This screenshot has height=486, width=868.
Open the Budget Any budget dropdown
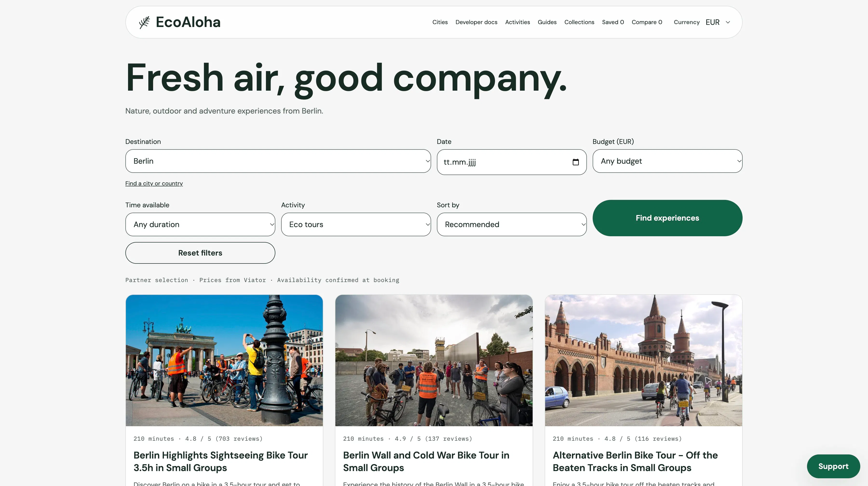667,161
